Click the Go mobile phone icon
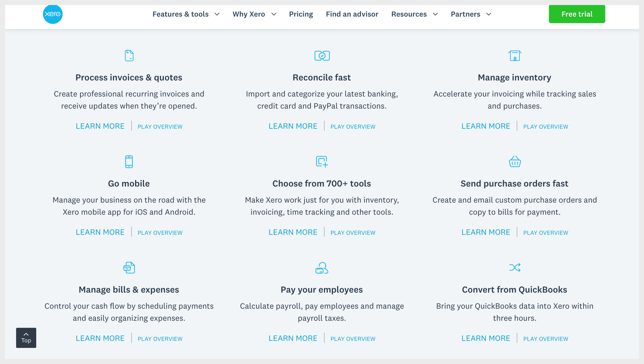644x364 pixels. pyautogui.click(x=129, y=162)
